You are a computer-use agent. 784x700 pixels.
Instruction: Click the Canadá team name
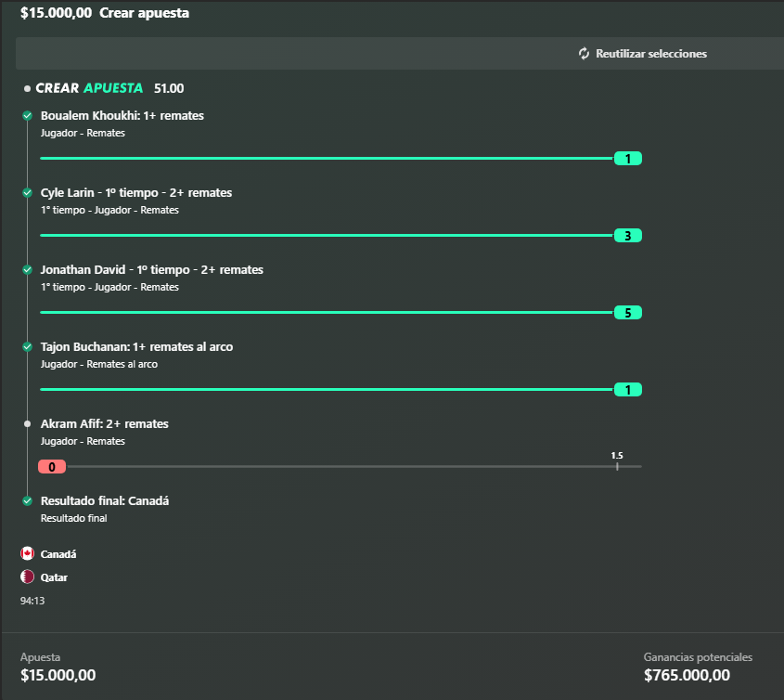click(58, 554)
